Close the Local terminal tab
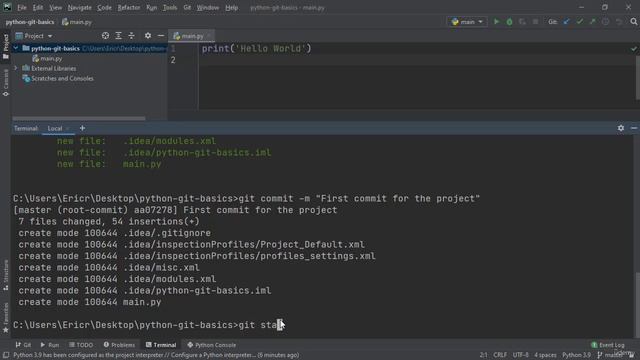Image resolution: width=640 pixels, height=360 pixels. click(68, 128)
